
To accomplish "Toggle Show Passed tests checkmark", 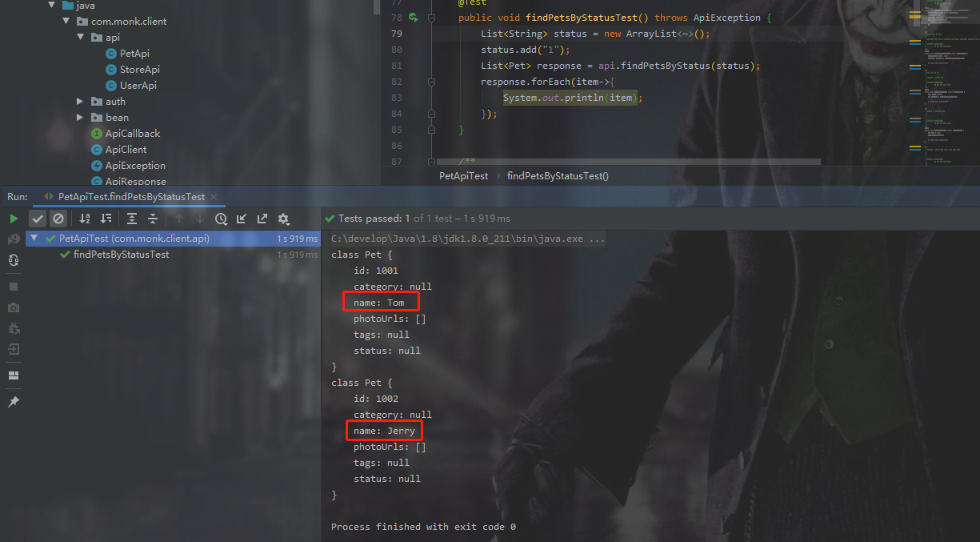I will [x=37, y=218].
